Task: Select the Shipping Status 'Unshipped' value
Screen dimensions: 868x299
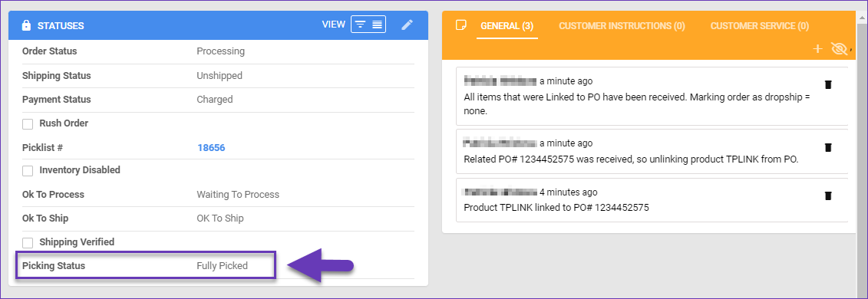Action: pyautogui.click(x=219, y=76)
